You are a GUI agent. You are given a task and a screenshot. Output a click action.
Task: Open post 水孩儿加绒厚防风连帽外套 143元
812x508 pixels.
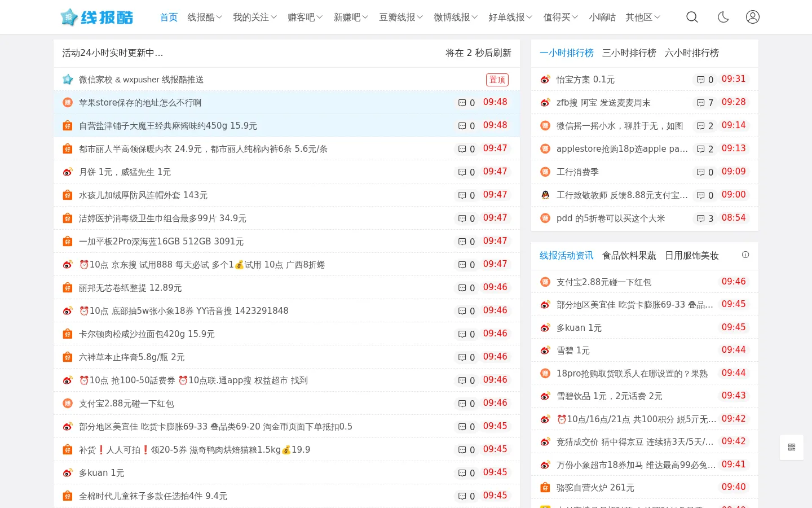(143, 195)
